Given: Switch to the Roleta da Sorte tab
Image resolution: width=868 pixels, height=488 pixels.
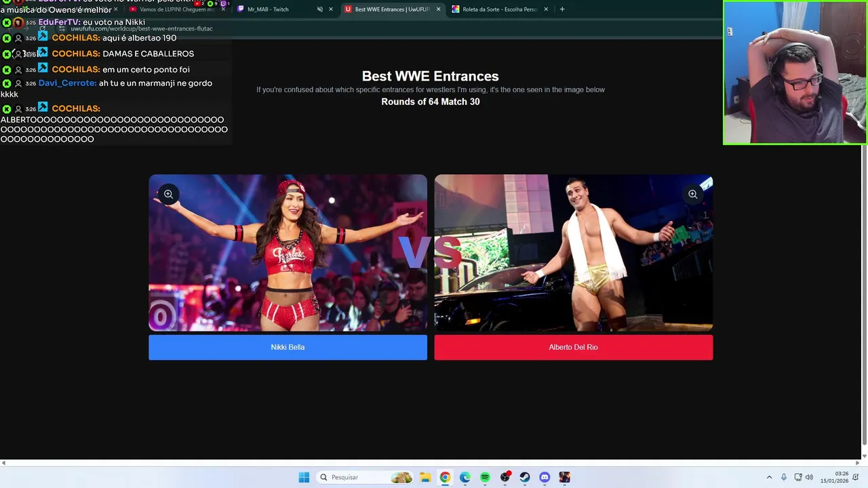Looking at the screenshot, I should click(x=499, y=9).
